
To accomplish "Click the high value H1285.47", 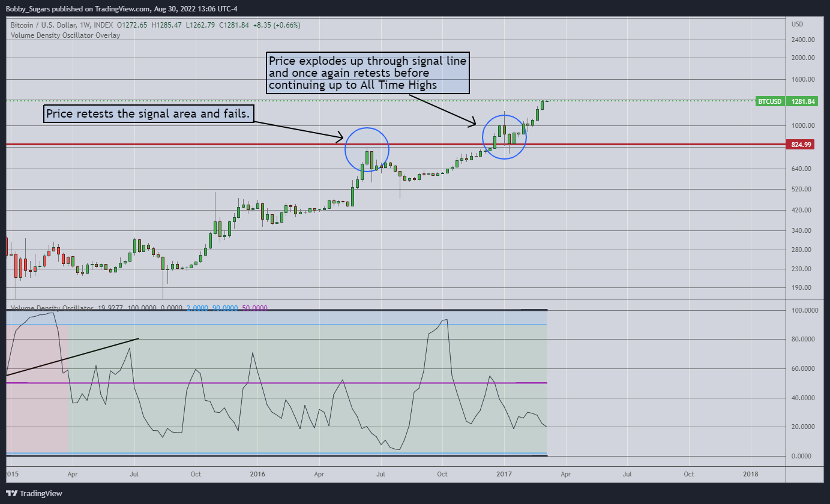I will coord(166,25).
